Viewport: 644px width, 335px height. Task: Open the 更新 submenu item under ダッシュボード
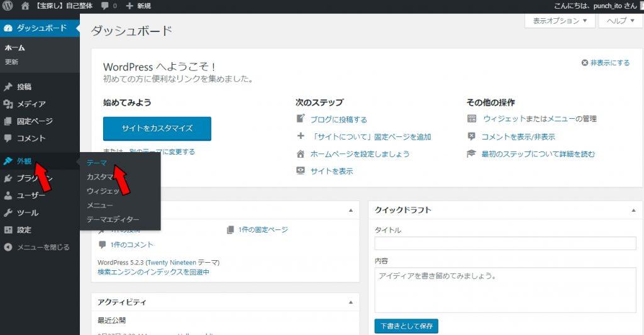click(x=11, y=62)
